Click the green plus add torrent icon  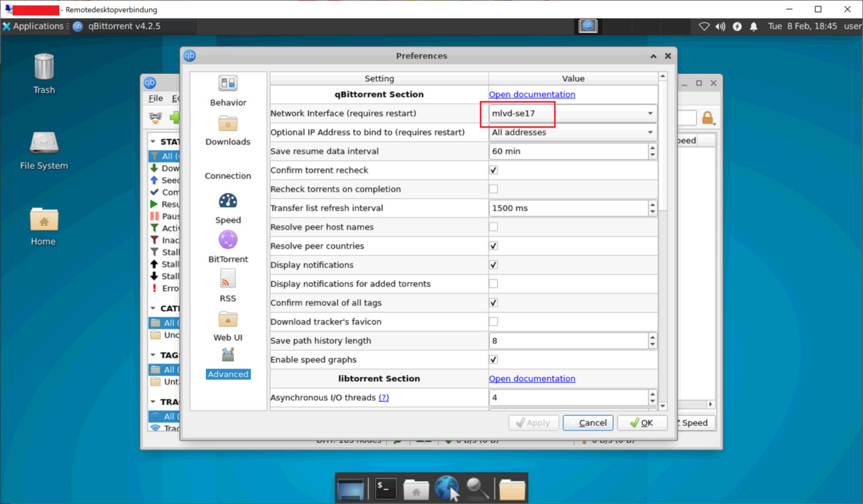coord(174,118)
